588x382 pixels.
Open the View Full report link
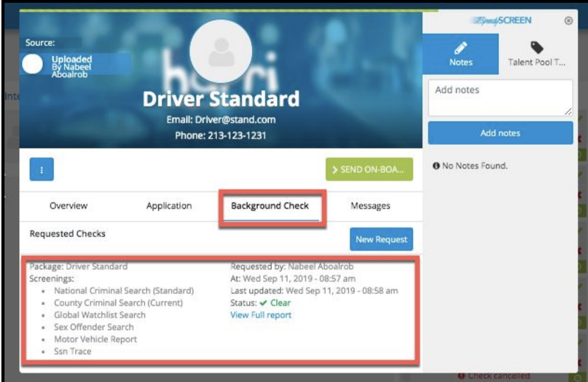click(x=261, y=315)
